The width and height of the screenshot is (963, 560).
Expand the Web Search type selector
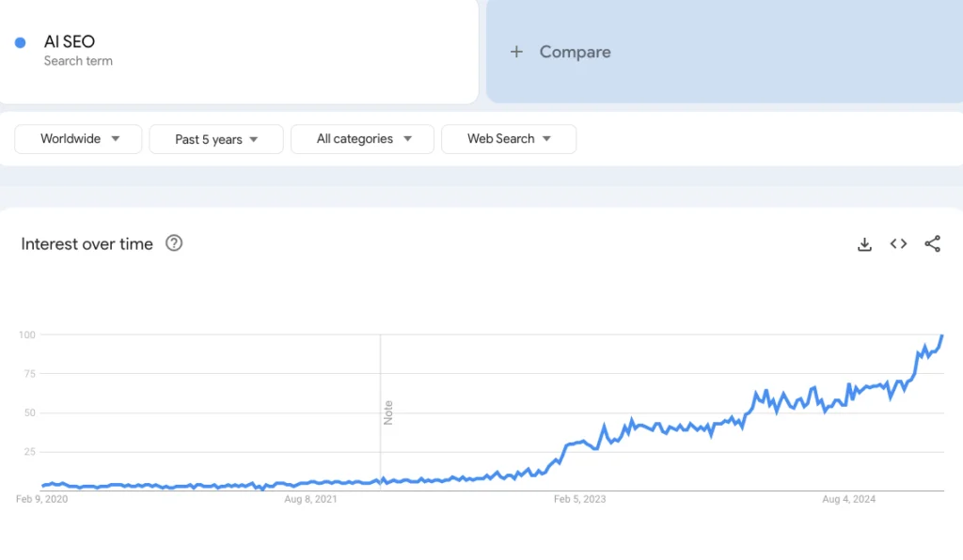coord(509,138)
